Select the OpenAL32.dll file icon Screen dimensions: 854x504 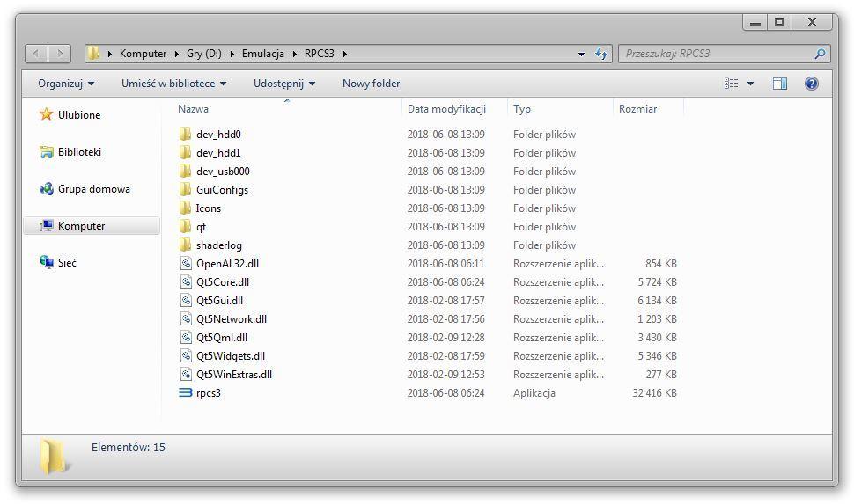[x=186, y=263]
